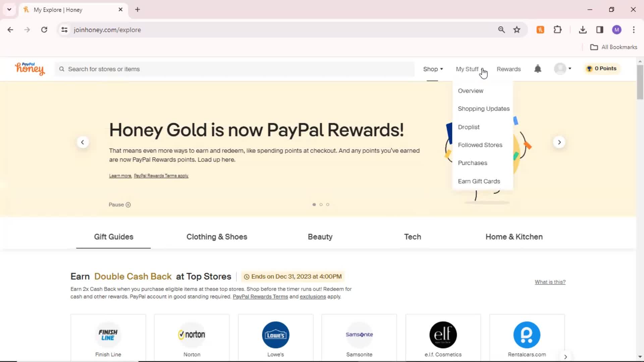This screenshot has width=644, height=362.
Task: Choose Shopping Updates menu entry
Action: click(483, 109)
